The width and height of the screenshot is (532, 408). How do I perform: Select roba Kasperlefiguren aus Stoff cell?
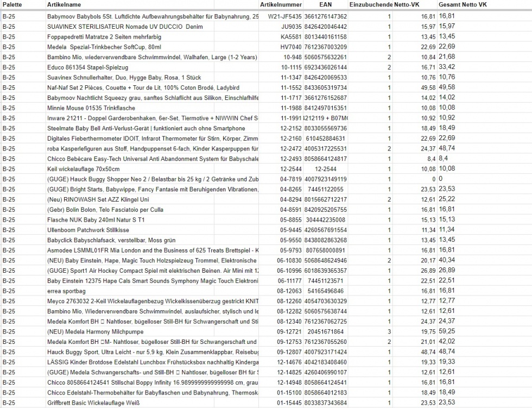[153, 149]
